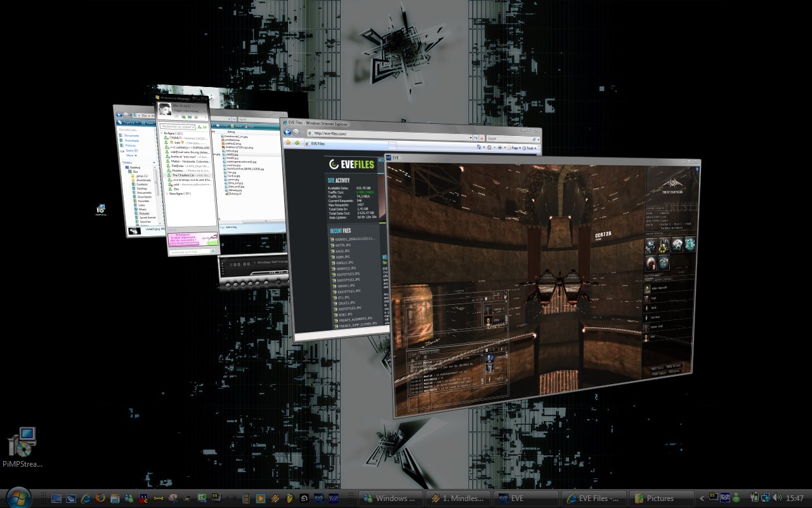Open the Page dropdown menu in IE
This screenshot has width=812, height=508.
point(513,148)
